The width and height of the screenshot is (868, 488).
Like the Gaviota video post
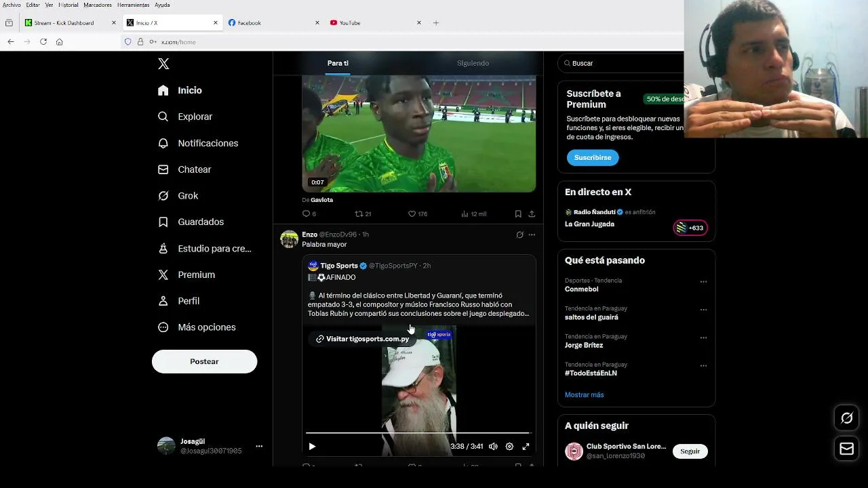(417, 213)
